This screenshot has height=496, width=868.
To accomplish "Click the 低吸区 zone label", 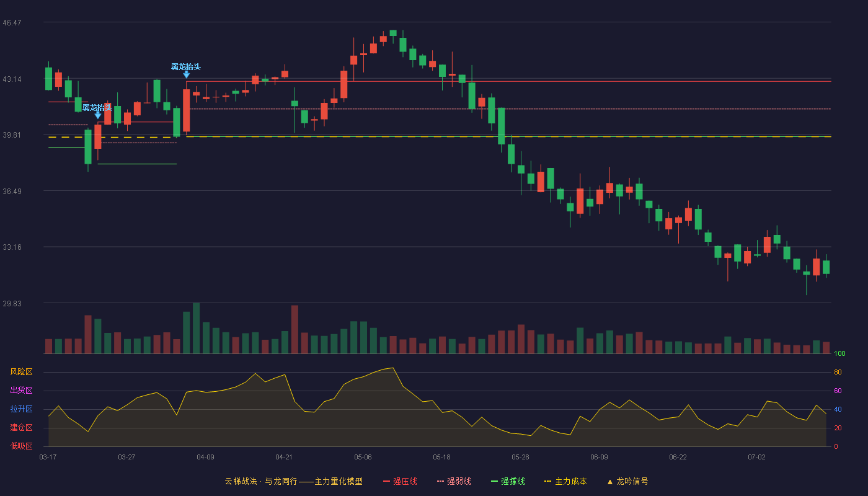I will tap(21, 446).
